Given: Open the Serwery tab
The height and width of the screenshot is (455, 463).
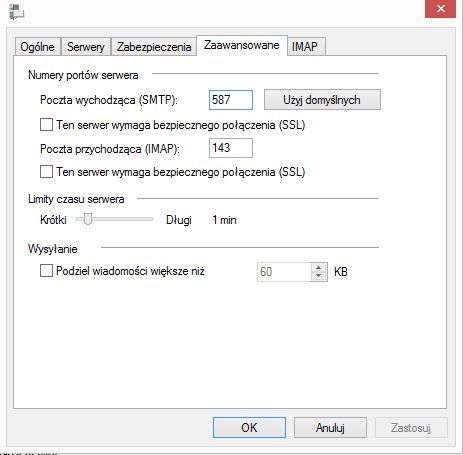Looking at the screenshot, I should (86, 47).
